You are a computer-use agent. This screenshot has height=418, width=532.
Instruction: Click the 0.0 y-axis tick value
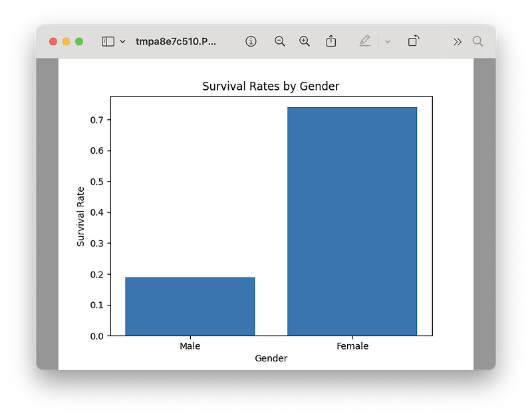click(96, 336)
